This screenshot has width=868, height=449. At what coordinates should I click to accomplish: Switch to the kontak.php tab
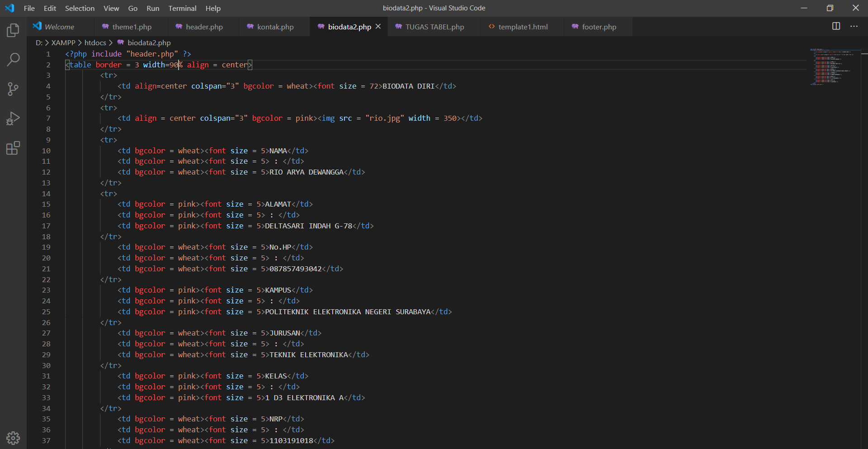(275, 27)
